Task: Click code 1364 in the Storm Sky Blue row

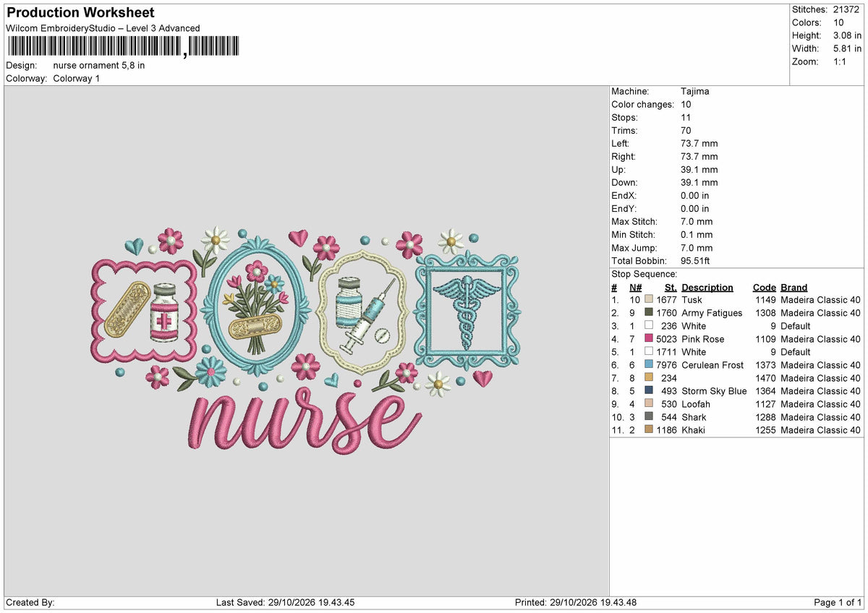Action: point(766,391)
